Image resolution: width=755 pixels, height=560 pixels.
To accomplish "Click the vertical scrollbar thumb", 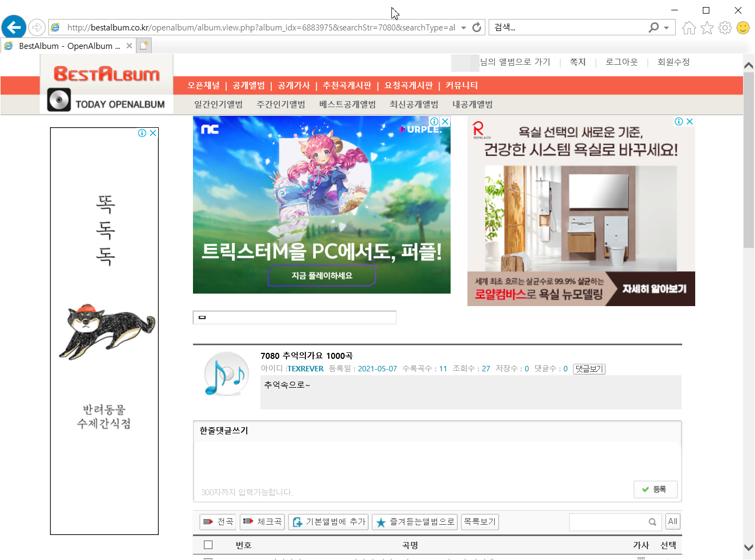I will (x=748, y=160).
